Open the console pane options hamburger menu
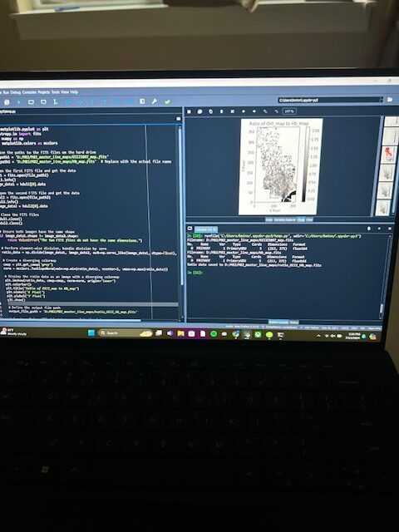 click(390, 229)
